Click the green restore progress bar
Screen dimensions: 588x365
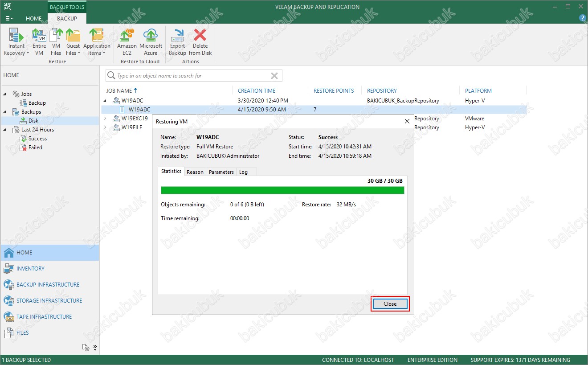pyautogui.click(x=282, y=190)
